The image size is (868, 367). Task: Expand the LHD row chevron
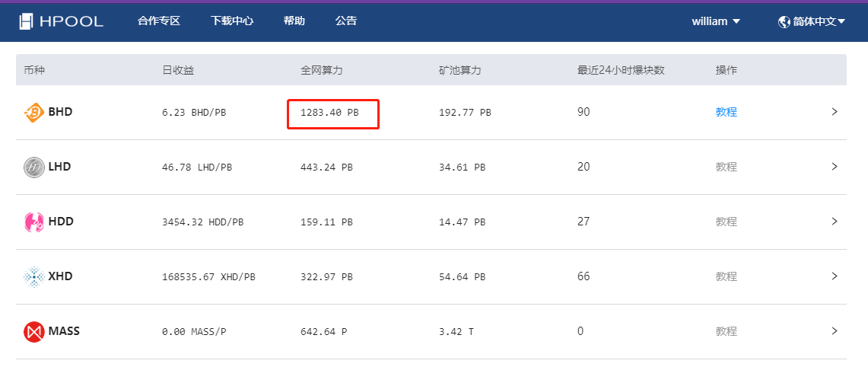click(835, 166)
